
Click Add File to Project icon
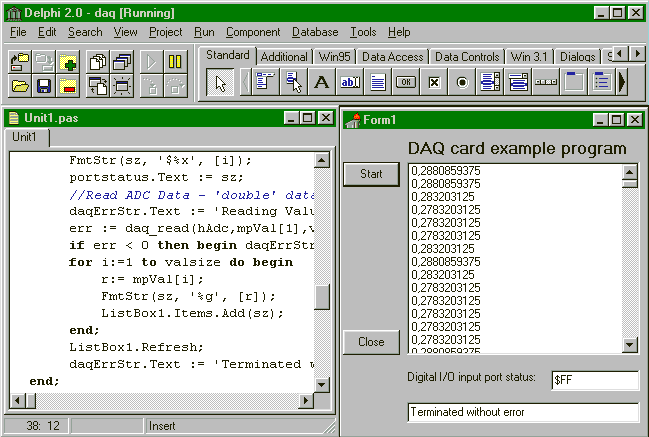[x=68, y=62]
